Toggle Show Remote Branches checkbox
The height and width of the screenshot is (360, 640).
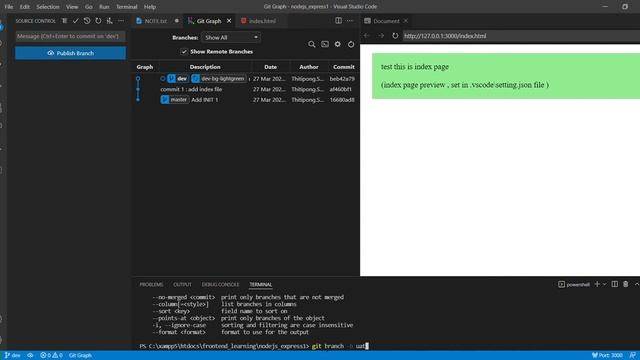pos(184,52)
